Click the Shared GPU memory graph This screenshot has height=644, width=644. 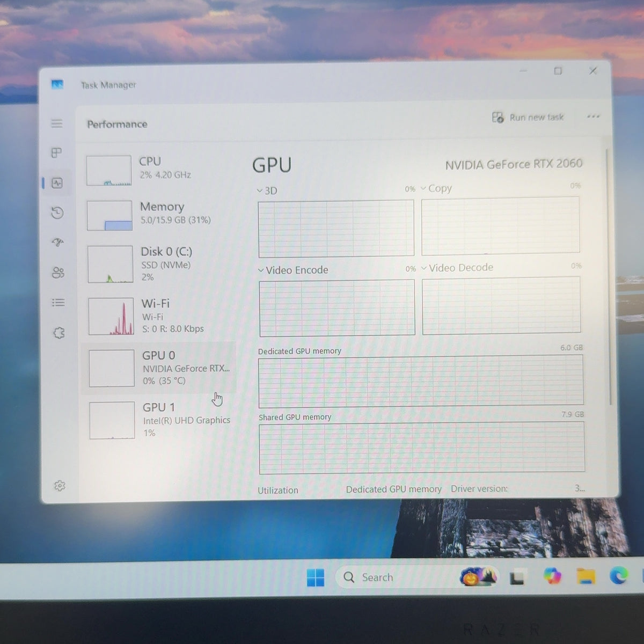[x=422, y=448]
